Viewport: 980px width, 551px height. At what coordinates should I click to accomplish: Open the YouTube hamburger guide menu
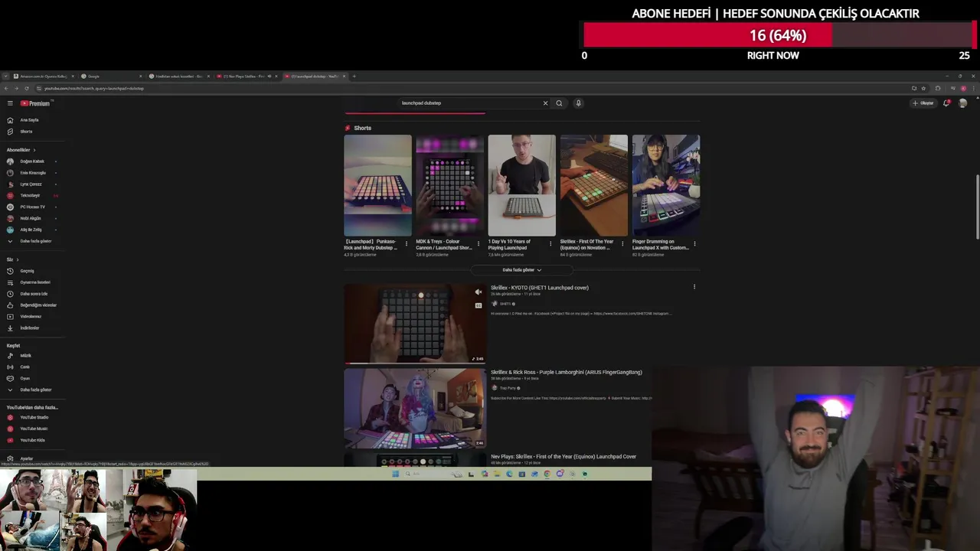click(x=10, y=103)
